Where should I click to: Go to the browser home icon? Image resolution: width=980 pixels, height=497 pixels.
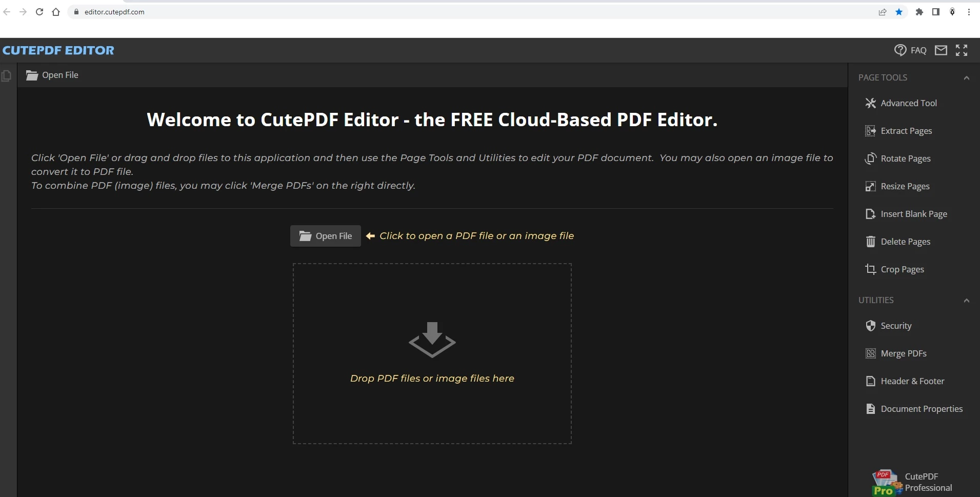coord(56,12)
